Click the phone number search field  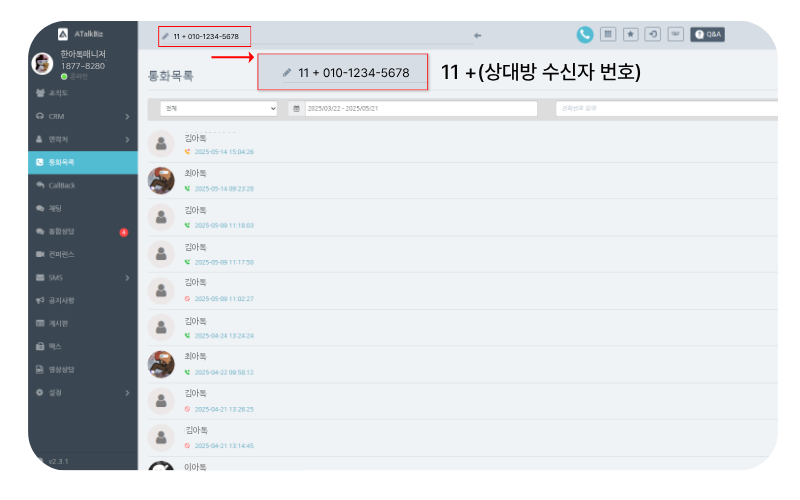666,109
